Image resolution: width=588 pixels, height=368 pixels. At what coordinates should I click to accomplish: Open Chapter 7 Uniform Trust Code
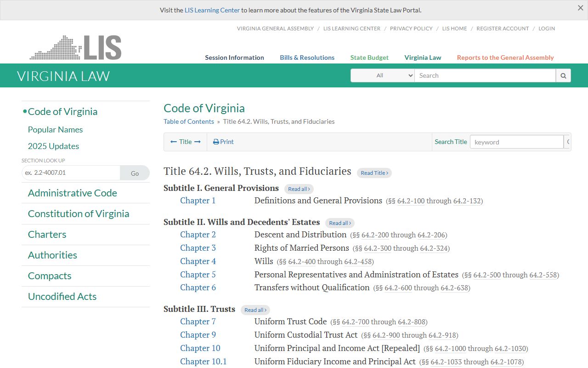[198, 322]
